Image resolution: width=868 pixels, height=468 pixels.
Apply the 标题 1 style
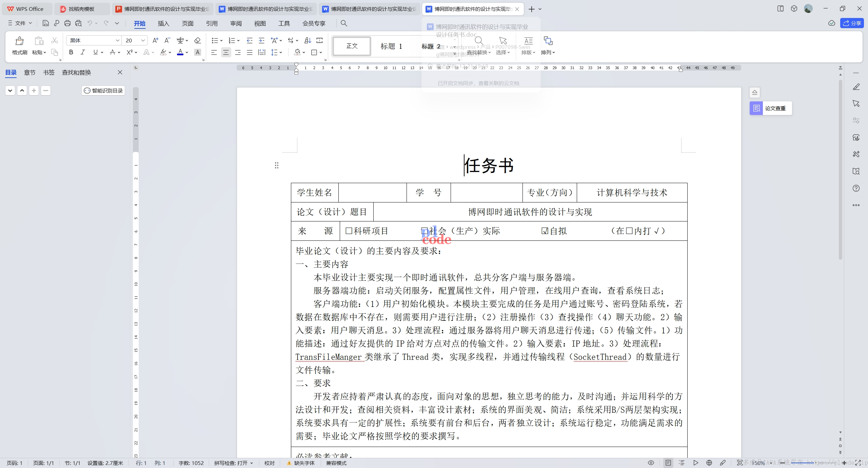391,46
